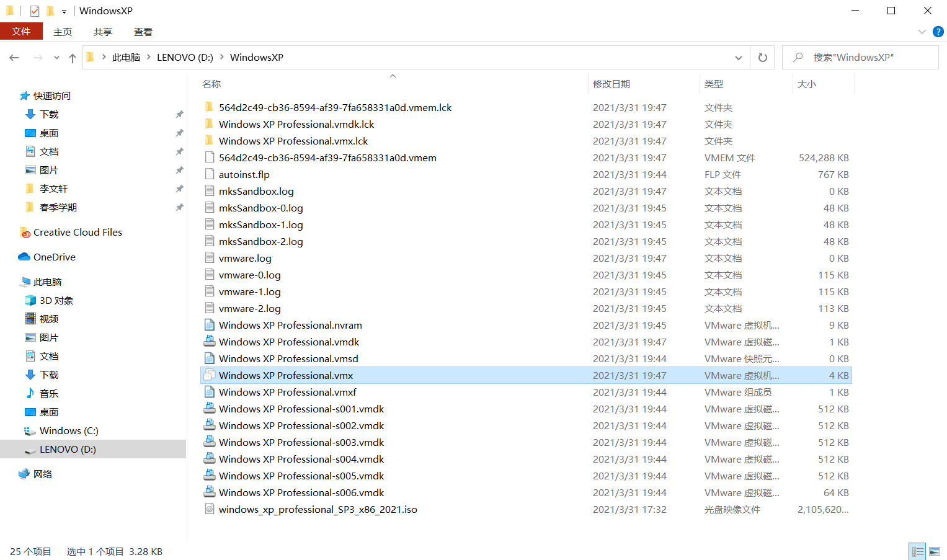
Task: Select the .vmem file icon
Action: [210, 158]
